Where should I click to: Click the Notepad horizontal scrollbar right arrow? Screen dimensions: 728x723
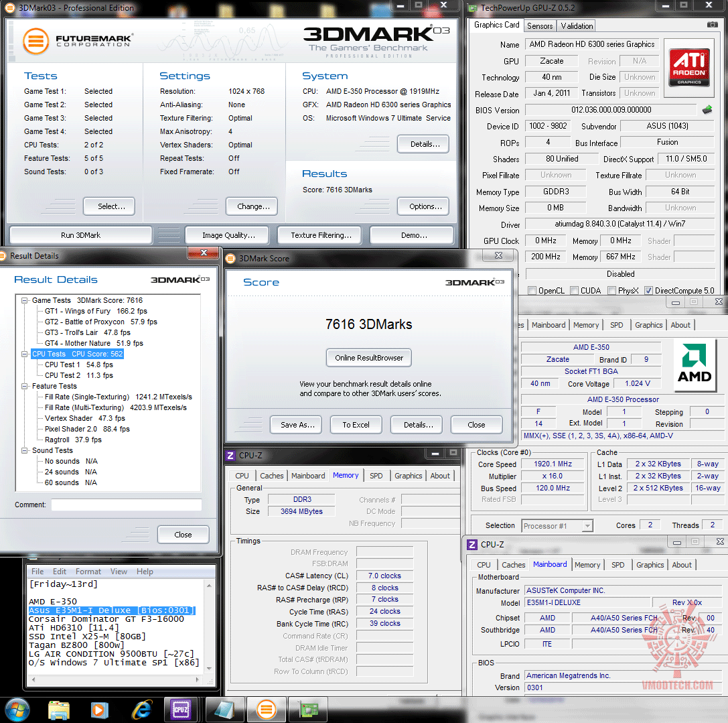(x=198, y=679)
